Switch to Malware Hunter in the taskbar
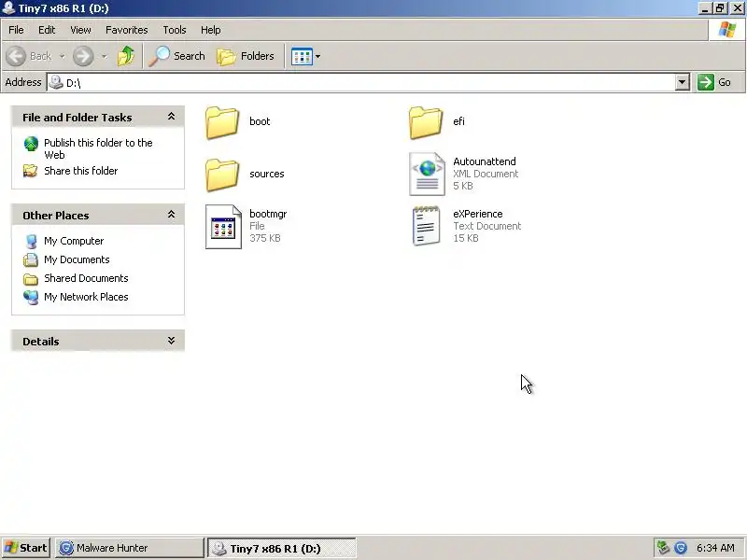Viewport: 747px width, 560px height. [129, 548]
